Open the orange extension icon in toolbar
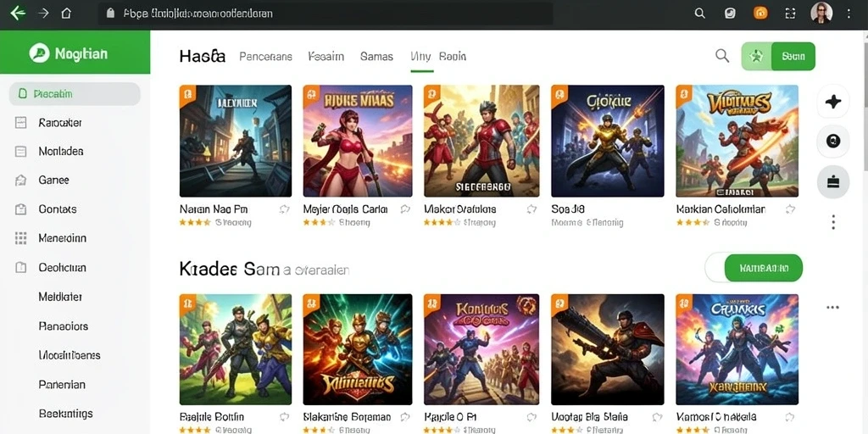Viewport: 868px width, 434px height. coord(760,14)
